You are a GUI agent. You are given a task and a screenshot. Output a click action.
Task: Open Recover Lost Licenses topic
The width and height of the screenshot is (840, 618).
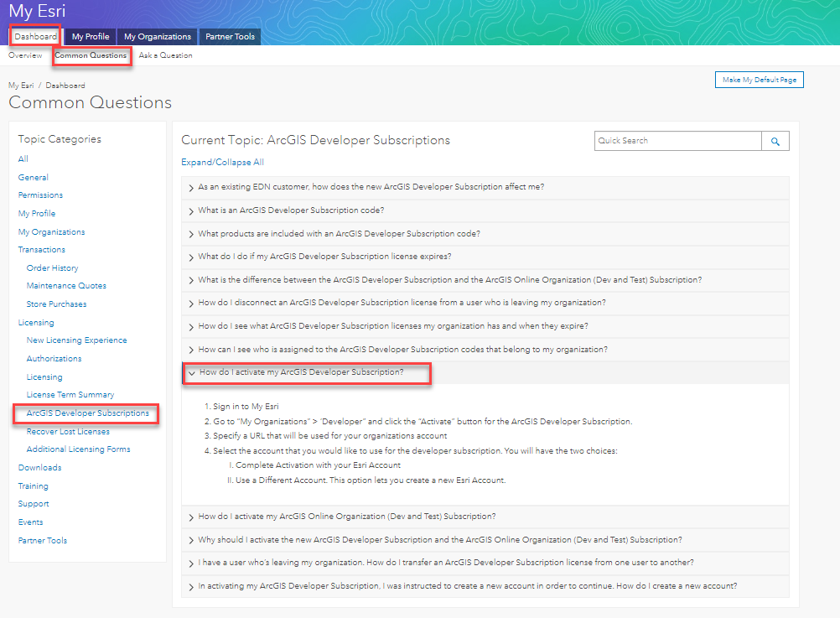point(68,432)
